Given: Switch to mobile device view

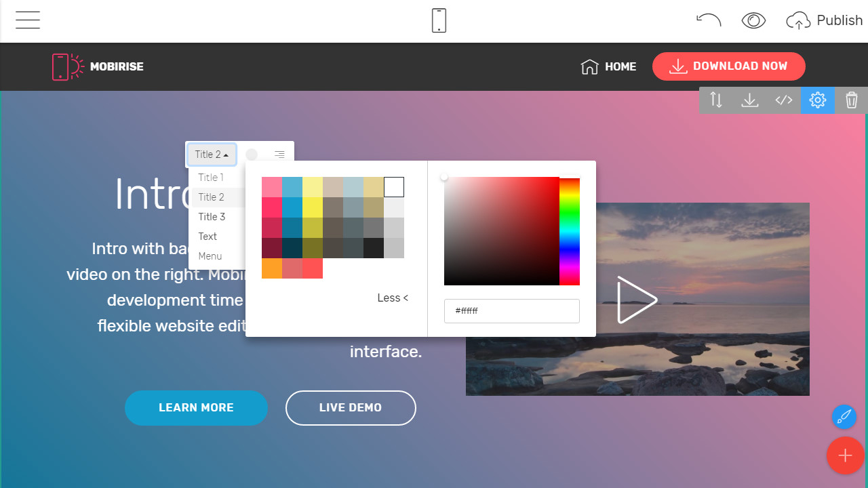Looking at the screenshot, I should pyautogui.click(x=439, y=20).
